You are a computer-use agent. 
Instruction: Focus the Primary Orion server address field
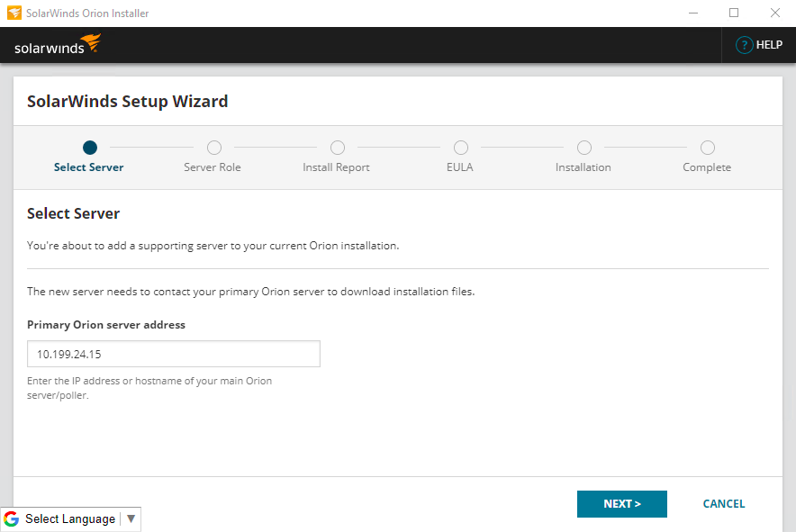[x=174, y=354]
